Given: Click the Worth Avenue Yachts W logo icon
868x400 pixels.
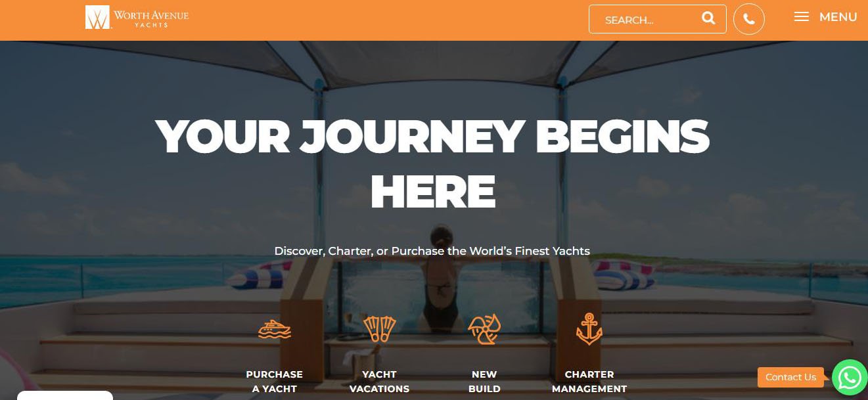Looking at the screenshot, I should point(97,17).
